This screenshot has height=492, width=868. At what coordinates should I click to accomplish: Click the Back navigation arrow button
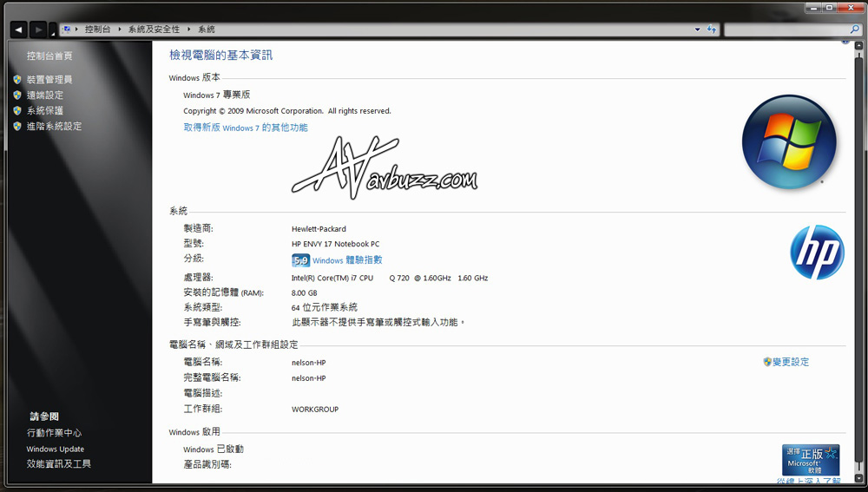18,30
